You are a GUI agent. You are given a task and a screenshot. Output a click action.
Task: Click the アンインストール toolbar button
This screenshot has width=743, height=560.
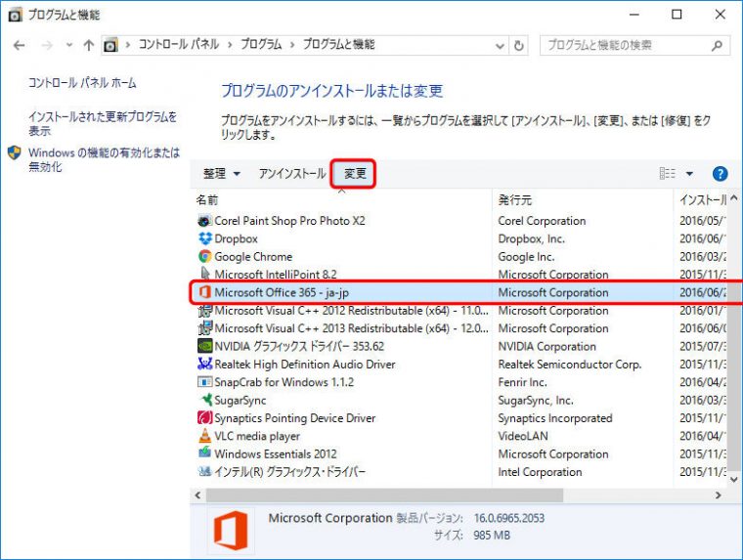click(292, 174)
